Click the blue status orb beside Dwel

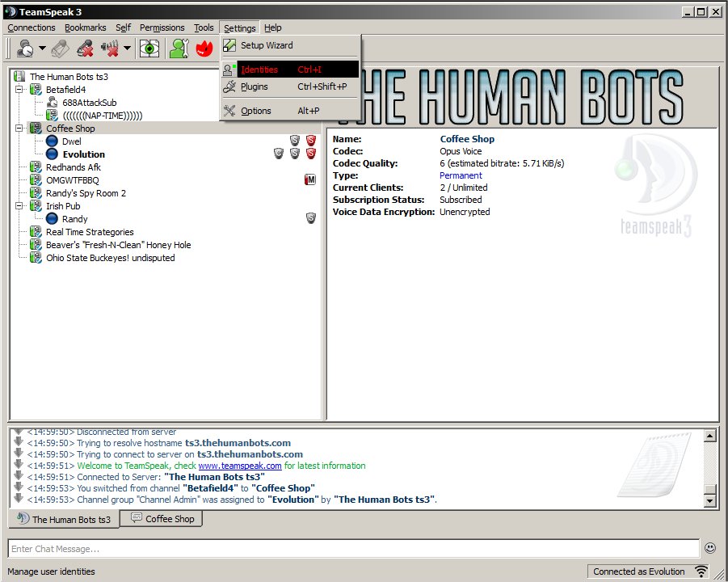pos(52,141)
